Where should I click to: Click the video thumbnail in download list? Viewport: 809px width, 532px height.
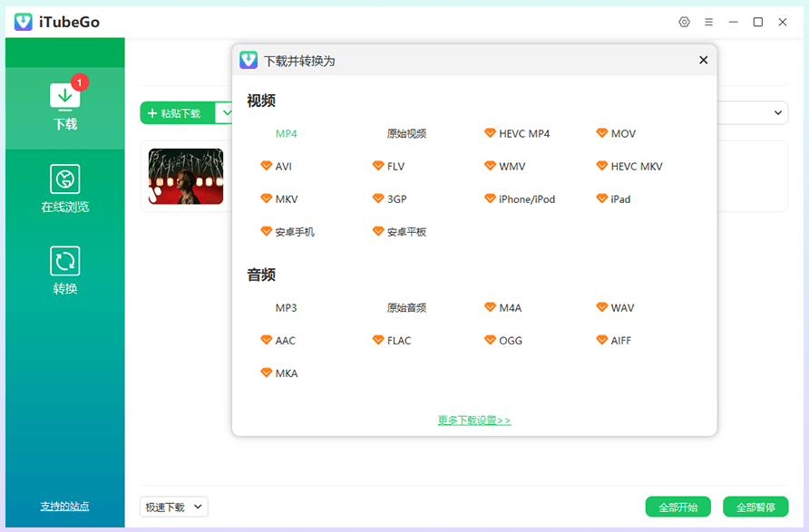click(186, 177)
